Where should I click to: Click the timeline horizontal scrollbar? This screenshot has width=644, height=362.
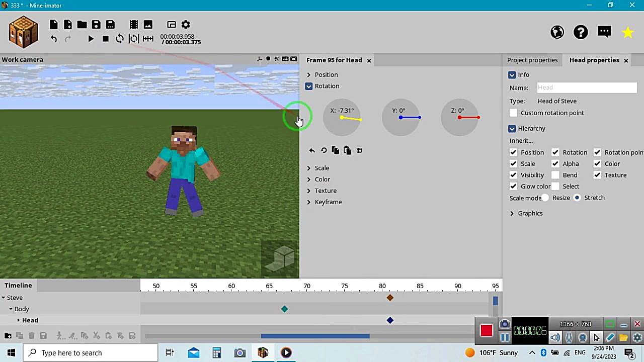(315, 336)
